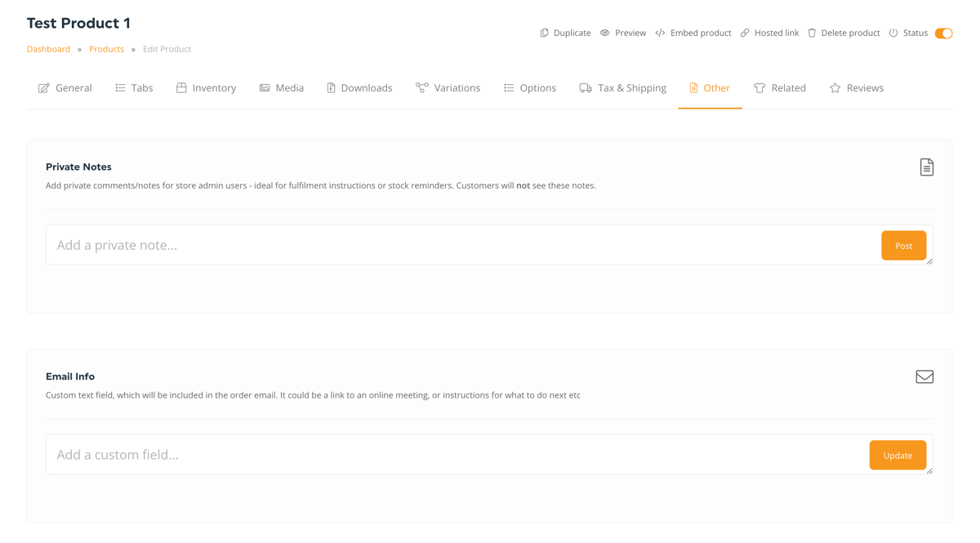Viewport: 980px width, 543px height.
Task: Select the Reviews tab
Action: (857, 88)
